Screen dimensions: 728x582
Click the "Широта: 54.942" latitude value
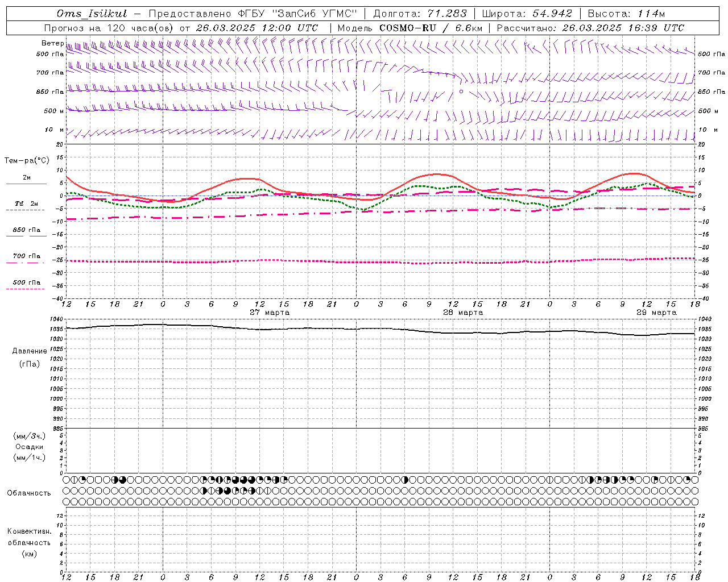click(x=527, y=14)
